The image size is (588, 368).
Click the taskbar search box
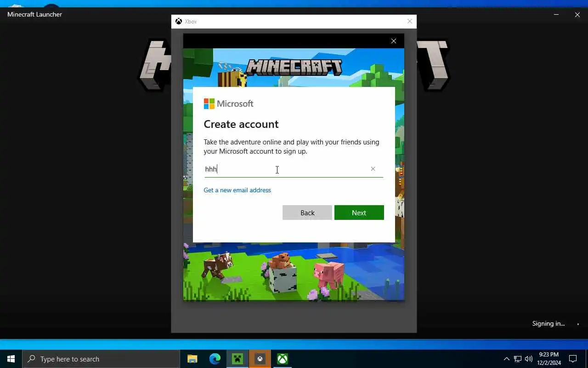(x=101, y=359)
